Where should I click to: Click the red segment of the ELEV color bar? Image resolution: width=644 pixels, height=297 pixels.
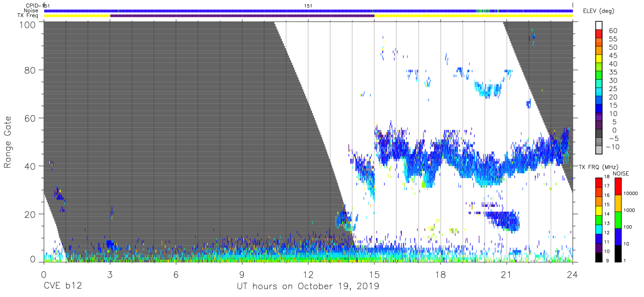point(599,34)
